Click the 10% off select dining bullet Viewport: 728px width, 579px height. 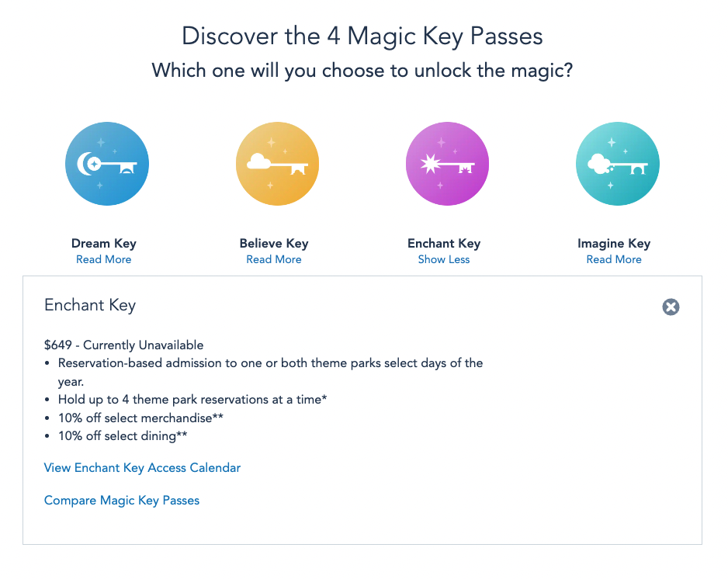click(x=123, y=436)
